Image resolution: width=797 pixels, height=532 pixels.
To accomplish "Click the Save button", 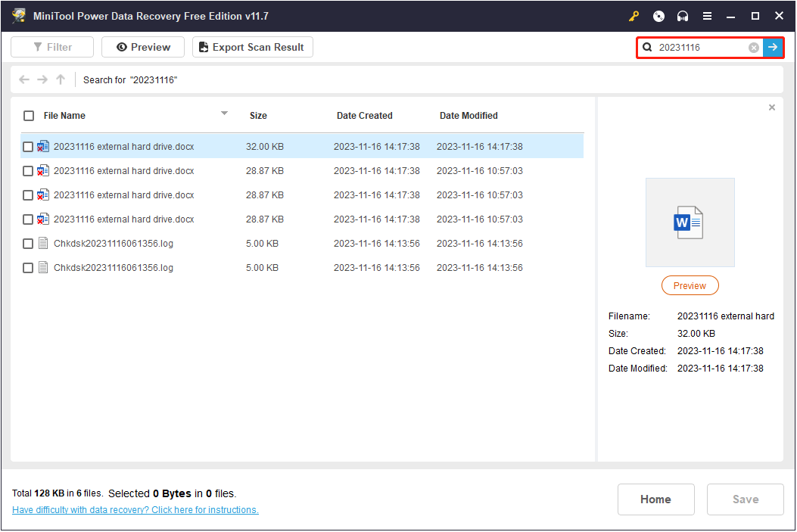I will (746, 499).
